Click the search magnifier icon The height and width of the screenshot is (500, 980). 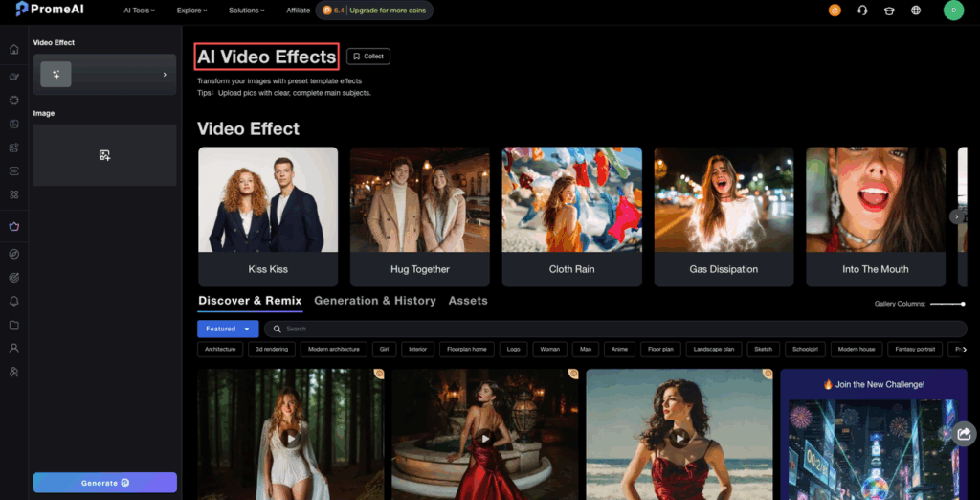click(278, 329)
